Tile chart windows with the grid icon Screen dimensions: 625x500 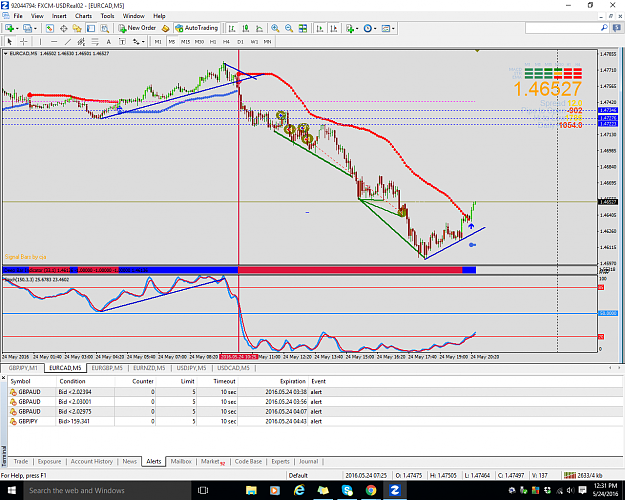tap(303, 28)
